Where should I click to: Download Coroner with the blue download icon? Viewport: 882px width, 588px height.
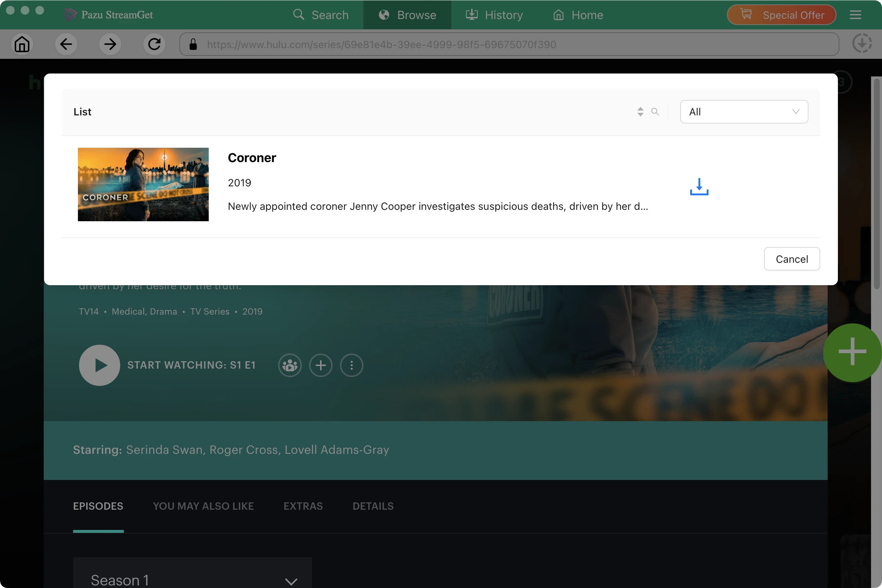699,187
